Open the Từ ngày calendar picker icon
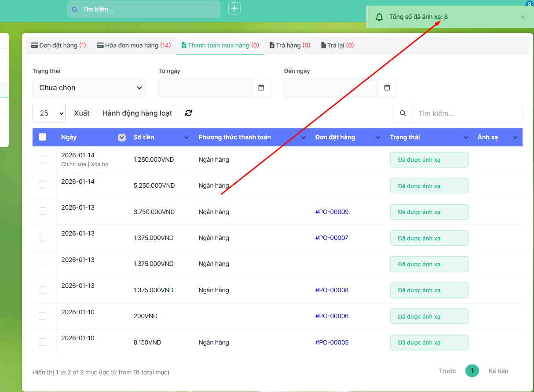Screen dimensions: 534x392 pyautogui.click(x=261, y=87)
